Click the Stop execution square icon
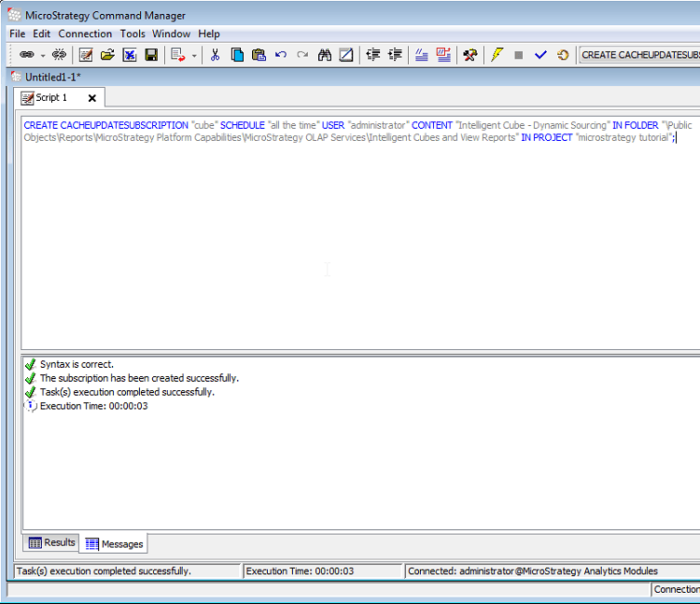The width and height of the screenshot is (700, 604). pos(518,55)
